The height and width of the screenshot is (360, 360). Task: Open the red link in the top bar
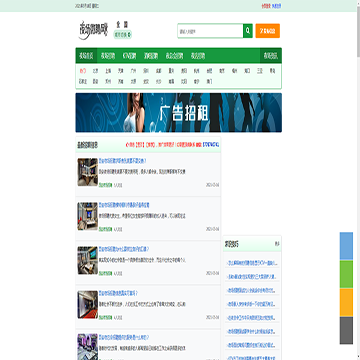[x=266, y=6]
